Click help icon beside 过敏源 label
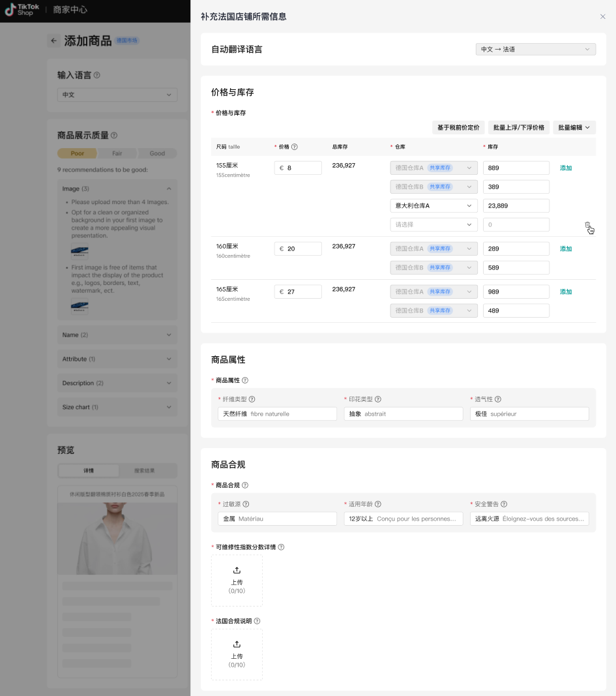This screenshot has height=696, width=616. click(246, 504)
